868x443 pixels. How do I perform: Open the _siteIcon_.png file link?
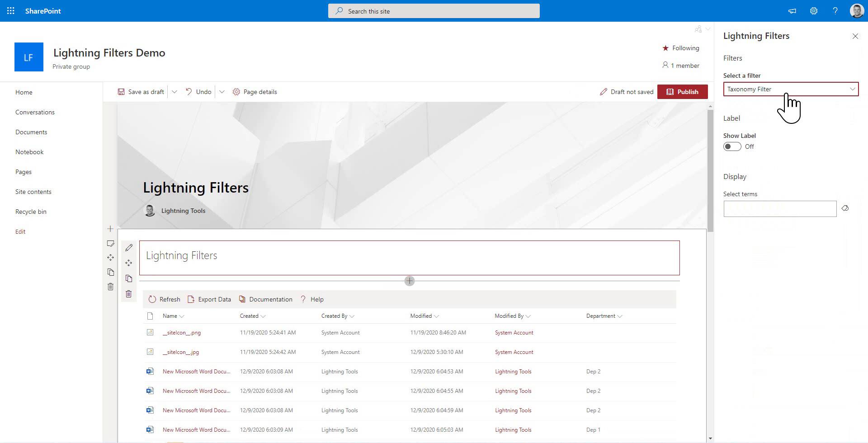[182, 333]
